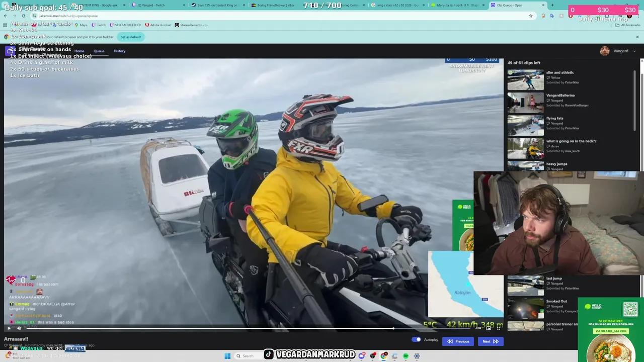This screenshot has height=362, width=644.
Task: Click the 'Arraaaav!!' clip title
Action: 16,339
